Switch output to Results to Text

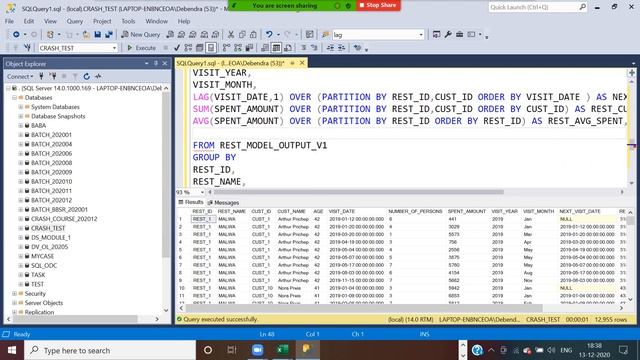pos(265,48)
